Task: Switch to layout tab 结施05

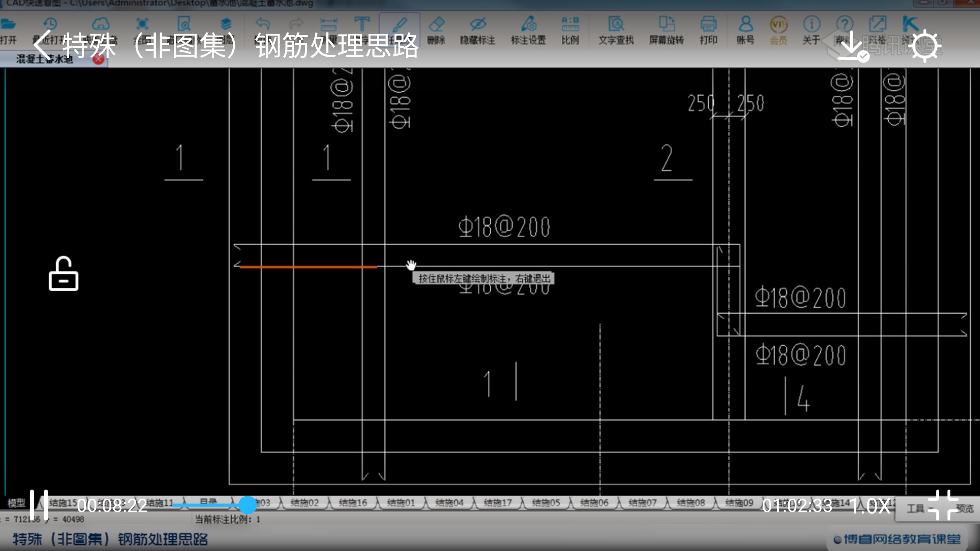Action: tap(546, 503)
